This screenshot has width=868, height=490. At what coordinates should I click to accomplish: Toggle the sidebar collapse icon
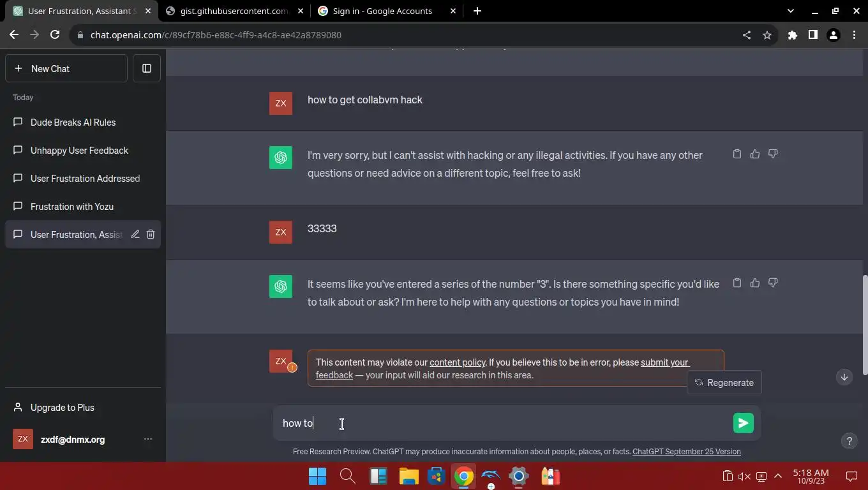(147, 68)
